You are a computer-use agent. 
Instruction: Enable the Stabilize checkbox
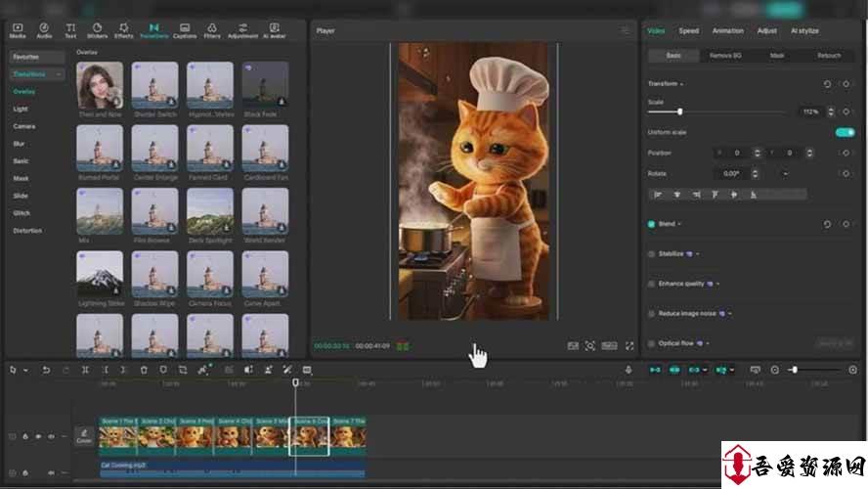pos(652,253)
